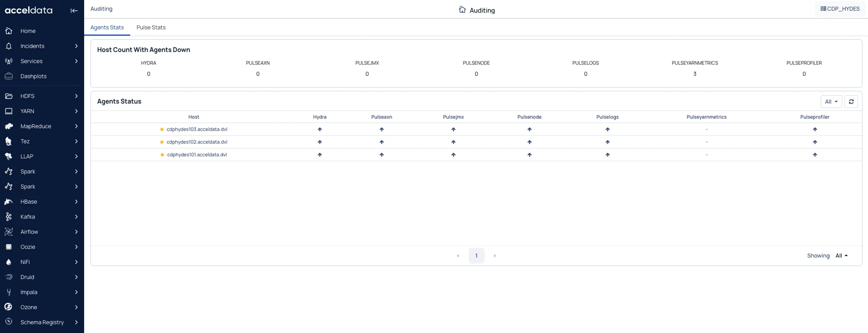Select the Agents Stats tab

[x=107, y=28]
